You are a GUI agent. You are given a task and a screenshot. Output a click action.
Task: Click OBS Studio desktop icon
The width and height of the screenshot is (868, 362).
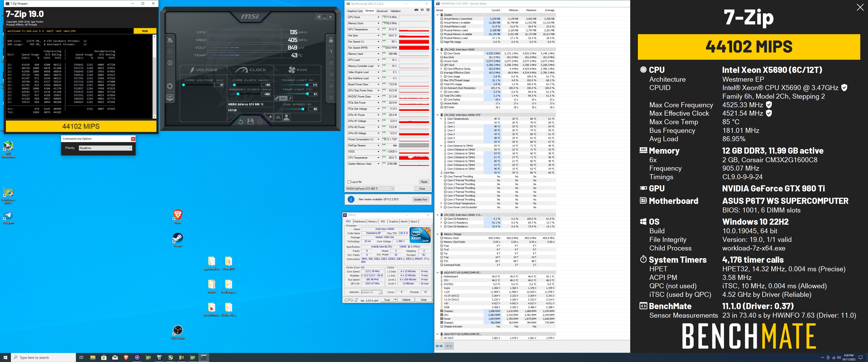point(178,330)
